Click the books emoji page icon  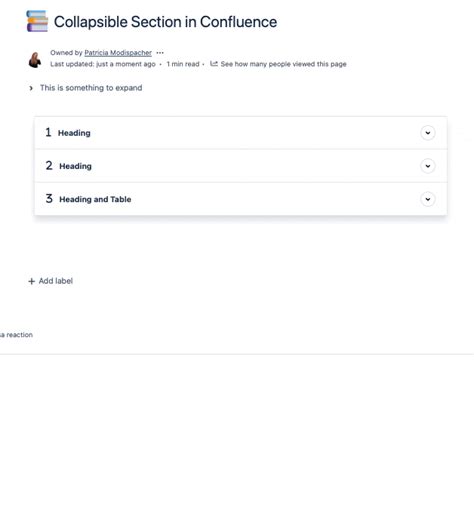click(x=37, y=21)
